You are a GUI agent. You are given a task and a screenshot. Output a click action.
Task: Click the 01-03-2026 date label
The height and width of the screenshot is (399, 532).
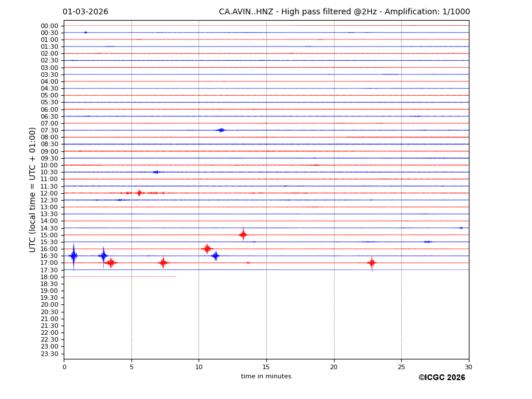click(85, 12)
